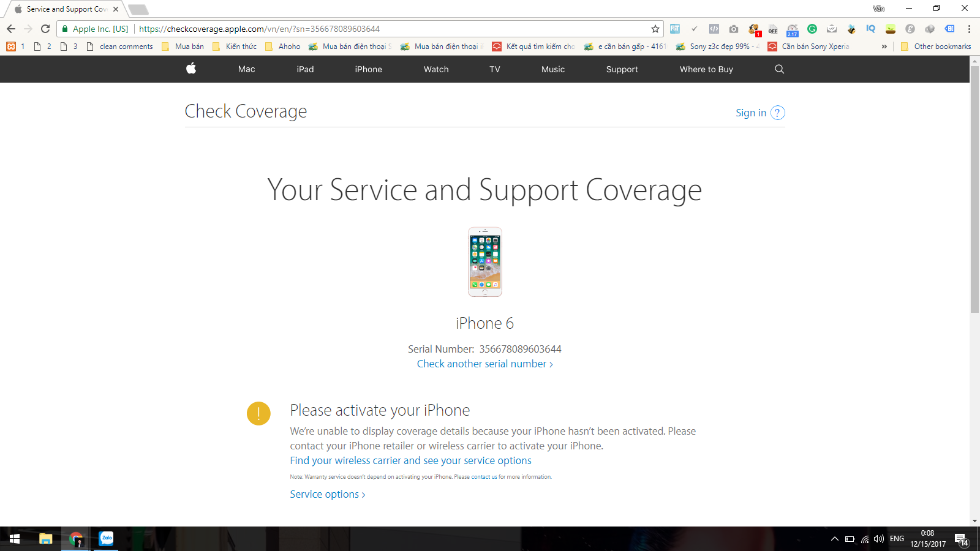Open the 'Kết quả tìm kiếm' bookmark
The image size is (980, 551).
coord(533,47)
